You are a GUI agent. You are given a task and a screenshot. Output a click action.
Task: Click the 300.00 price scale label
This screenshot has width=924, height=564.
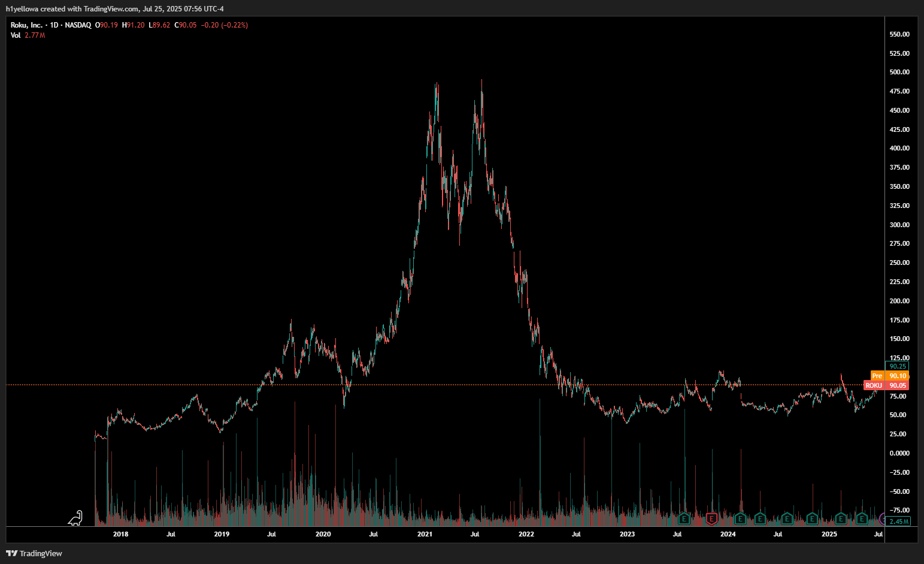[x=899, y=225]
